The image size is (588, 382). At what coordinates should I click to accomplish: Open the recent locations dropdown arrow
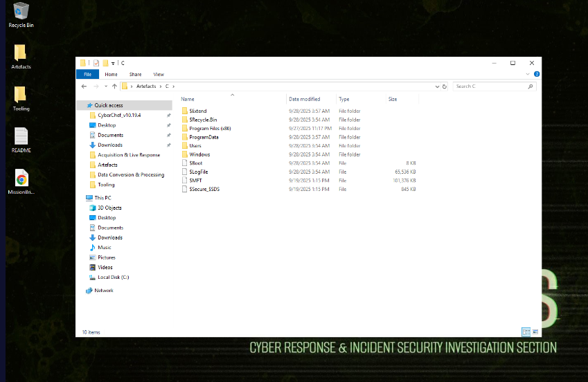(105, 87)
